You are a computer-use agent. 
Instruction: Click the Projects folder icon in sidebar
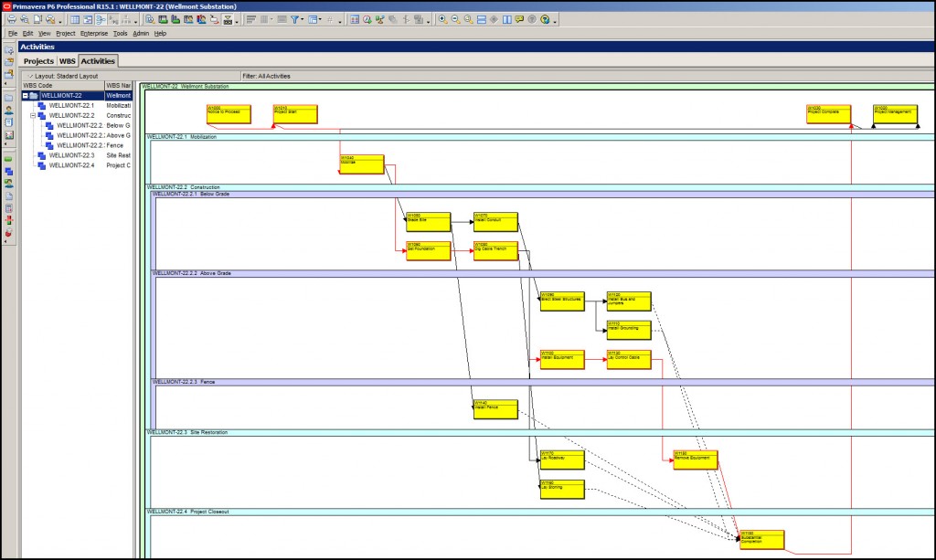tap(9, 97)
